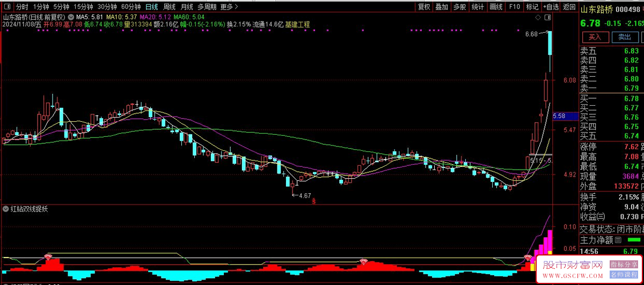Click the 外盘 value 133572
Image resolution: width=644 pixels, height=285 pixels.
click(x=626, y=186)
